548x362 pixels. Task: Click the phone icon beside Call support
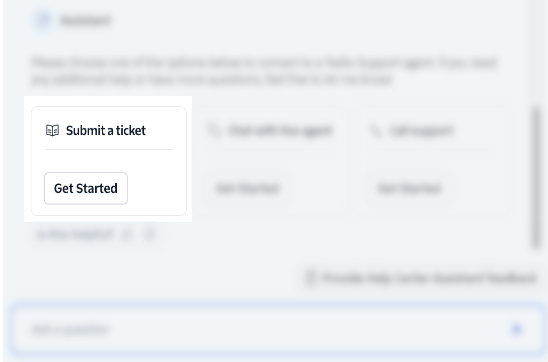click(376, 130)
